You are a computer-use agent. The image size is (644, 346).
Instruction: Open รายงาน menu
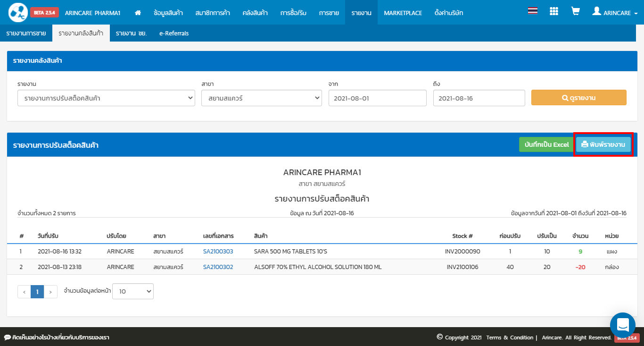[x=362, y=13]
